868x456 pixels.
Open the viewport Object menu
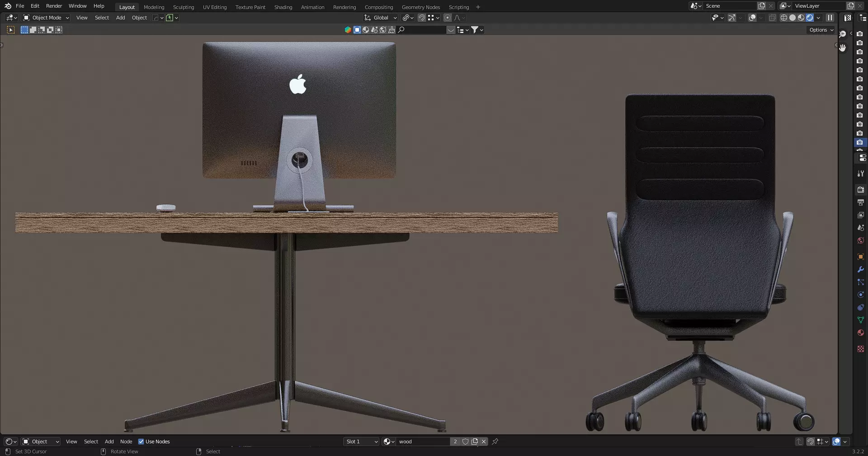pos(139,18)
